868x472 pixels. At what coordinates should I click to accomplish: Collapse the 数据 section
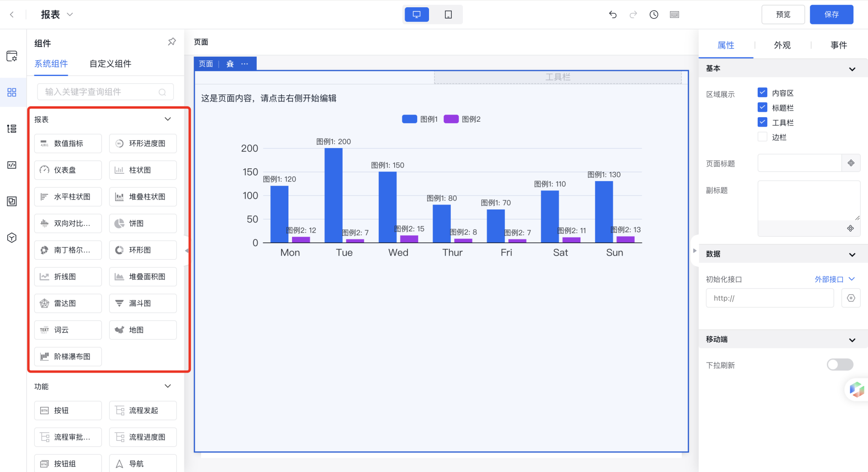click(x=852, y=254)
